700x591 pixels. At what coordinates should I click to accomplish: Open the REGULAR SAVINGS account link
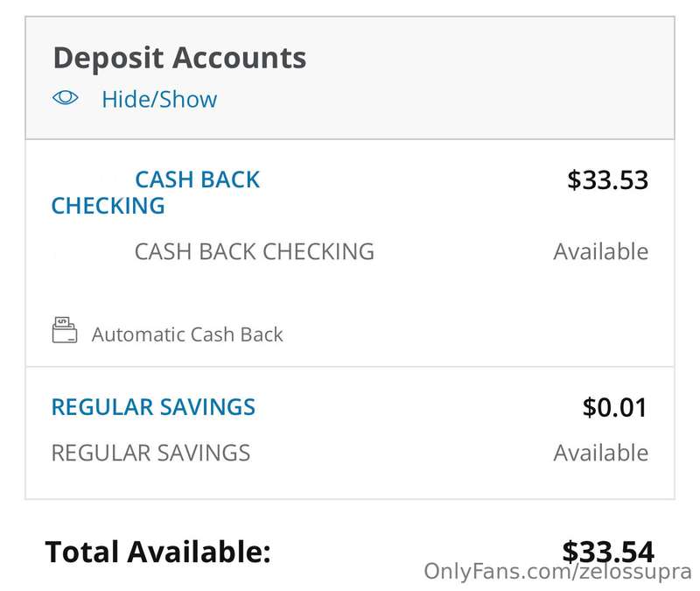coord(153,407)
